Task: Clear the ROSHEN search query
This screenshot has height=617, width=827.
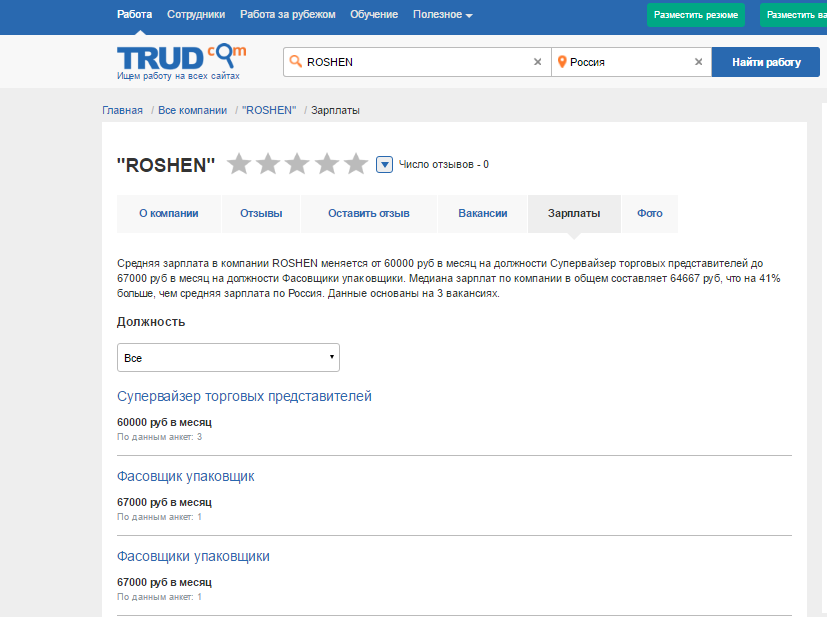Action: [537, 62]
